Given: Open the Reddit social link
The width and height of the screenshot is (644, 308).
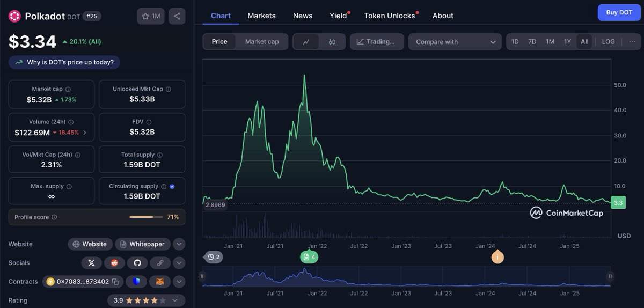Looking at the screenshot, I should tap(114, 263).
